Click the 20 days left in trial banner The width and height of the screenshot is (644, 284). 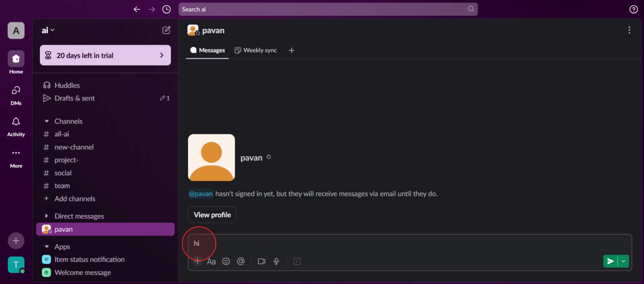[x=105, y=55]
